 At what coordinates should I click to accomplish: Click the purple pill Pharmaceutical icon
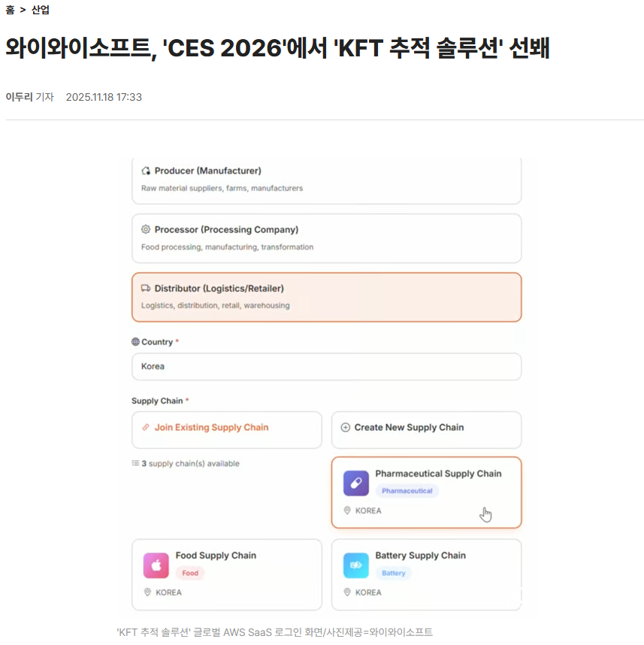click(x=356, y=483)
